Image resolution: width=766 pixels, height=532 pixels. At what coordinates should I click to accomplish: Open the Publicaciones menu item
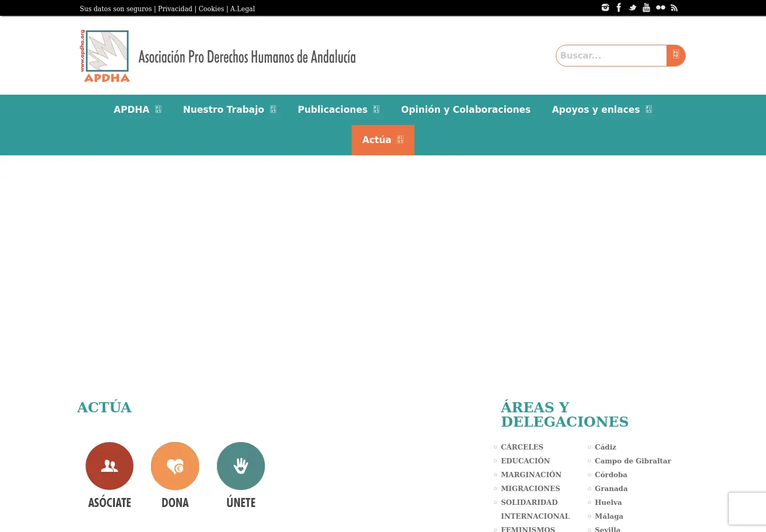tap(332, 109)
